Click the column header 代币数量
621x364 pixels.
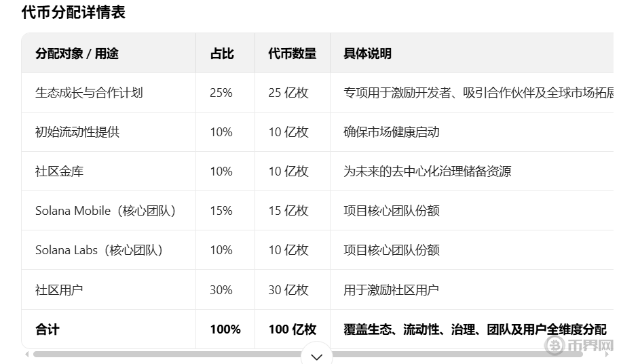click(x=293, y=54)
